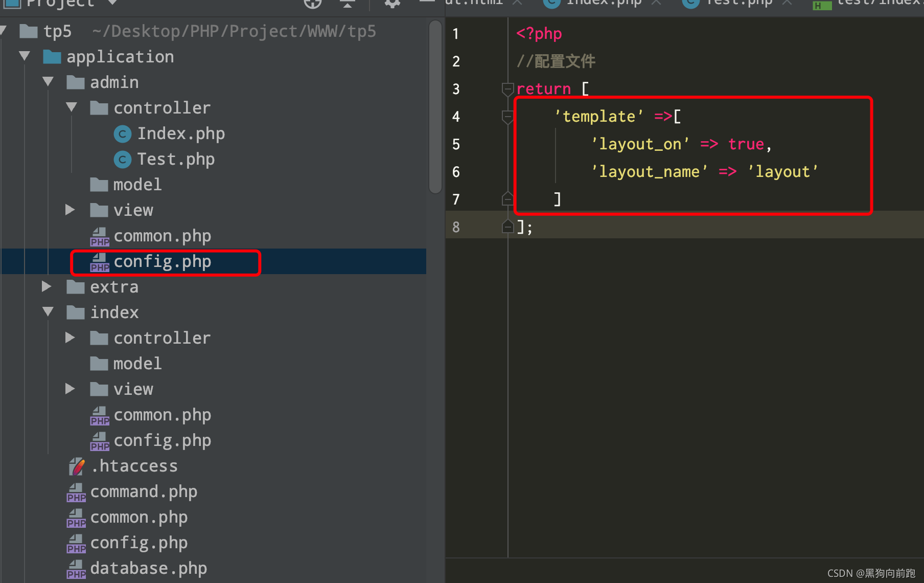This screenshot has width=924, height=583.
Task: Click the admin view folder icon
Action: 99,210
